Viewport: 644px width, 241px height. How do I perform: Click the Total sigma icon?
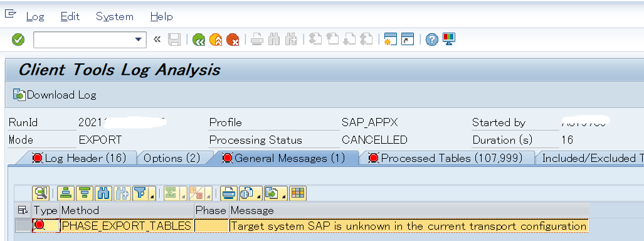pos(172,193)
